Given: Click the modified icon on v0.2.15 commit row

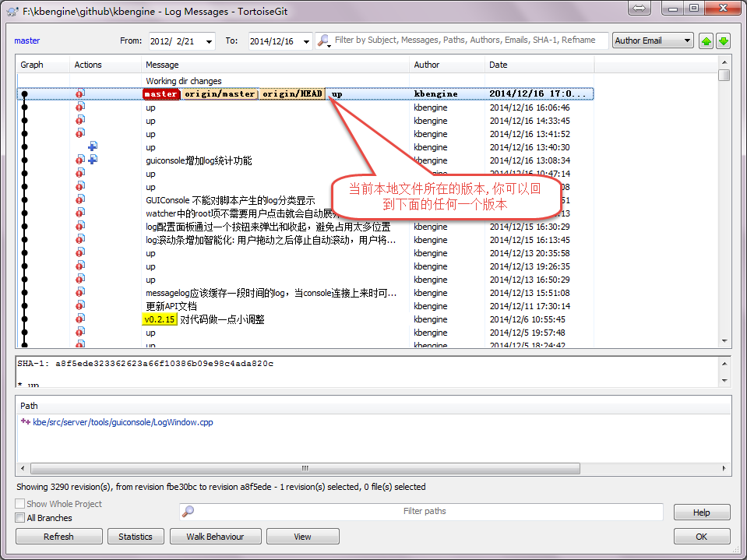Looking at the screenshot, I should (x=80, y=319).
